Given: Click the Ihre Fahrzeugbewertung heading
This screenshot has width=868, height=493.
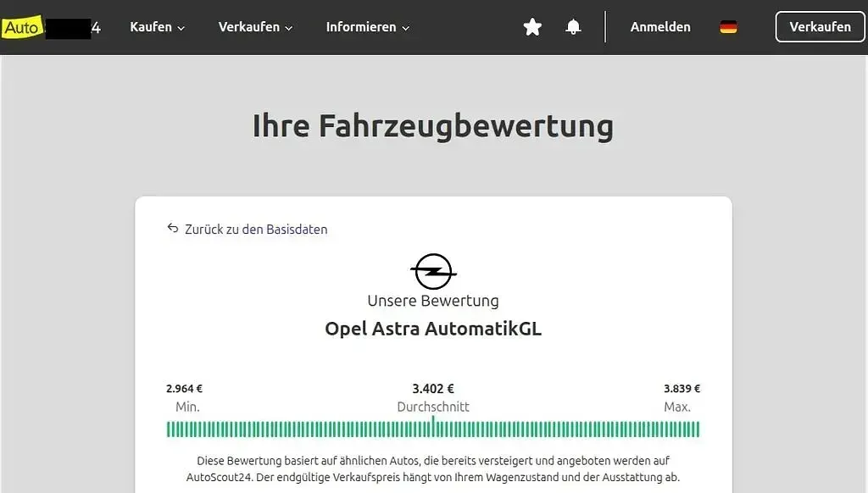Looking at the screenshot, I should coord(433,126).
